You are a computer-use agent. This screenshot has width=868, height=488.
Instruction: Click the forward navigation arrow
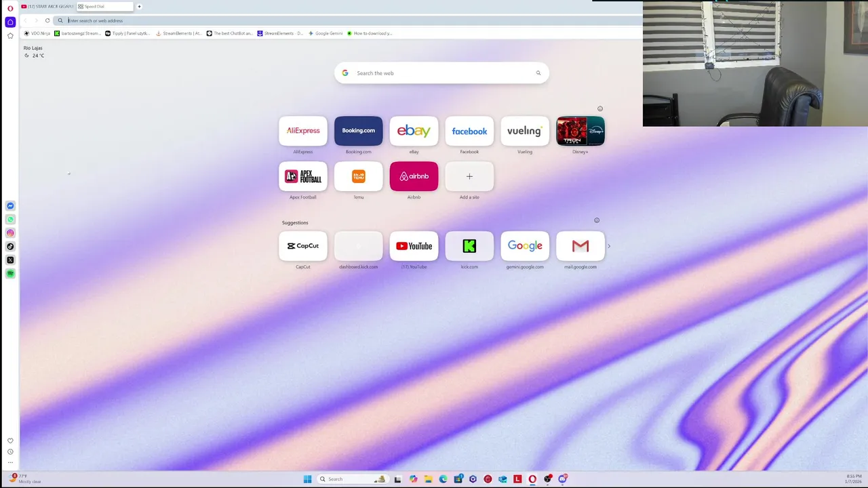(37, 20)
